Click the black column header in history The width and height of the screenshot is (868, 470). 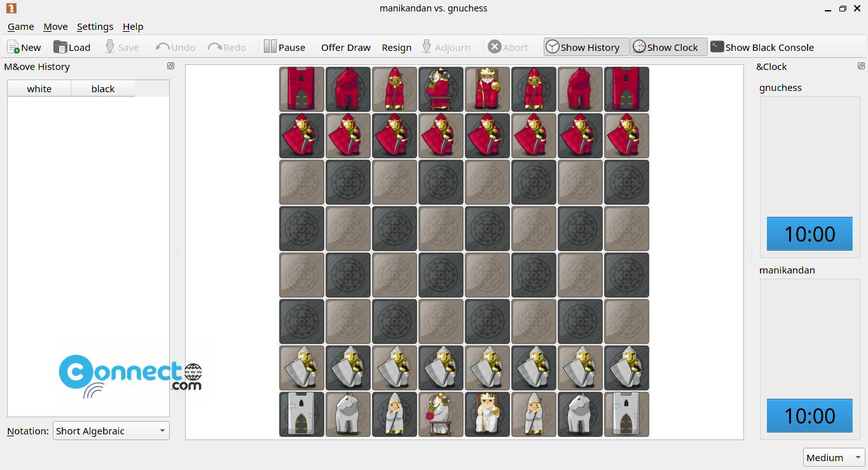pyautogui.click(x=103, y=88)
